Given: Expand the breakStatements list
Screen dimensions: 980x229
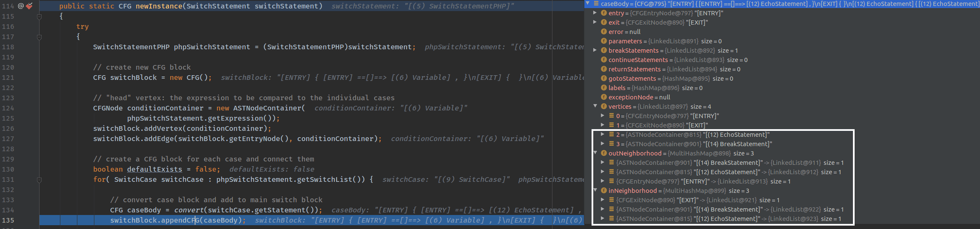Looking at the screenshot, I should click(x=595, y=50).
